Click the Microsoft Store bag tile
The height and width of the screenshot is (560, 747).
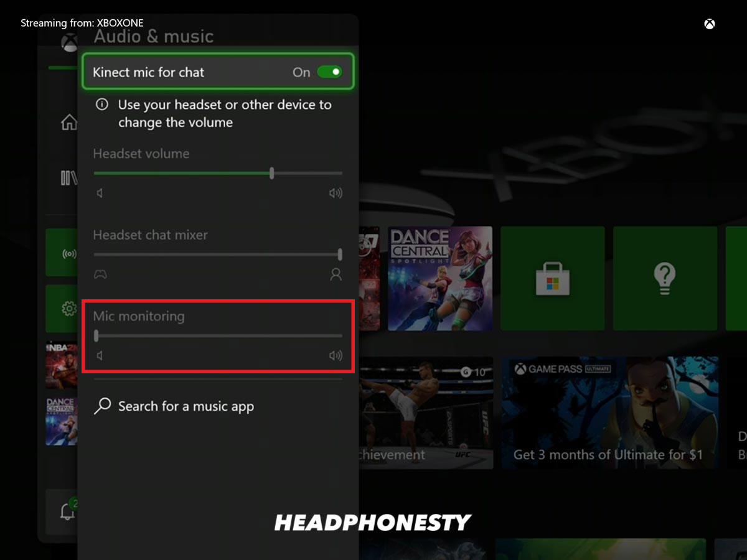point(552,278)
